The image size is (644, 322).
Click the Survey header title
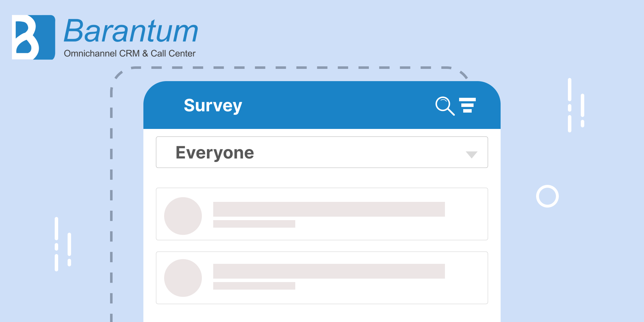tap(213, 106)
